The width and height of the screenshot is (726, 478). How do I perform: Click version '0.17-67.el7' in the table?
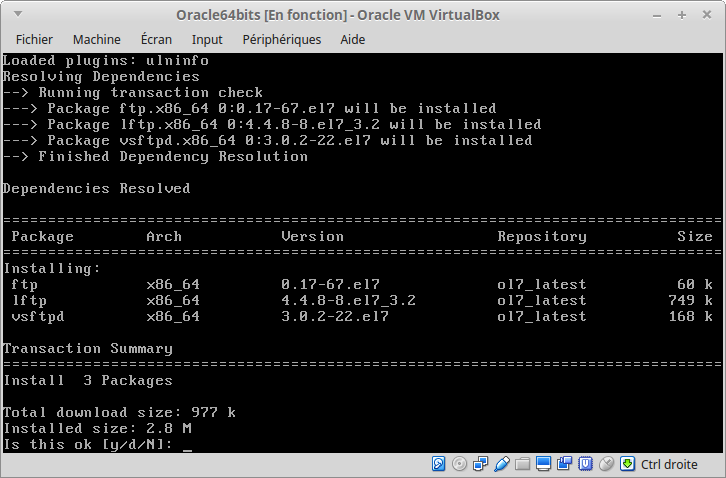tap(331, 284)
